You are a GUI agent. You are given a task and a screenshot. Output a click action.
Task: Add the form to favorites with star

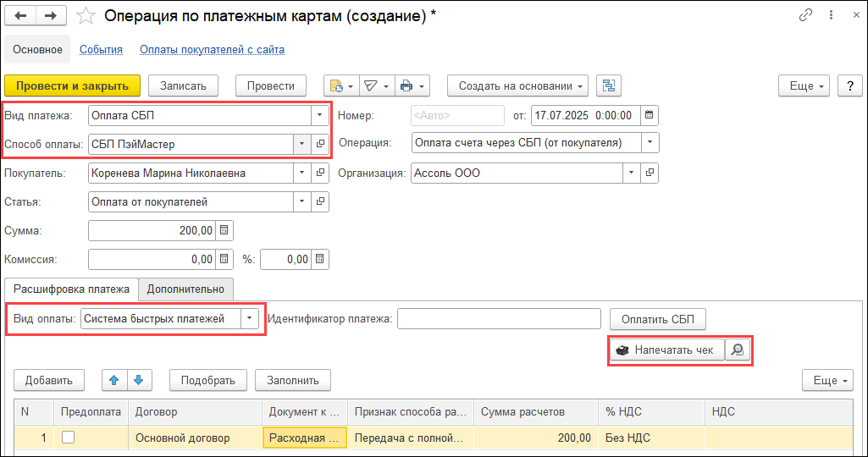pos(86,16)
